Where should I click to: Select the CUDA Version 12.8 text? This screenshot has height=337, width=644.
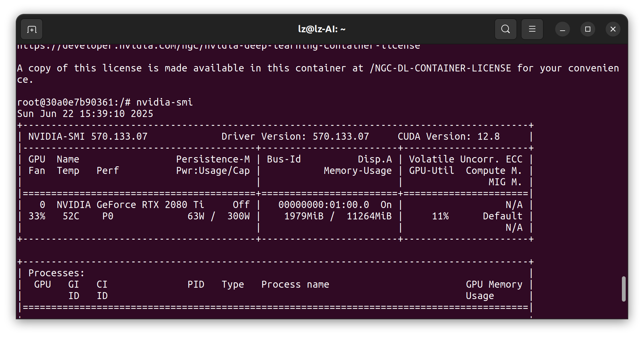coord(448,136)
